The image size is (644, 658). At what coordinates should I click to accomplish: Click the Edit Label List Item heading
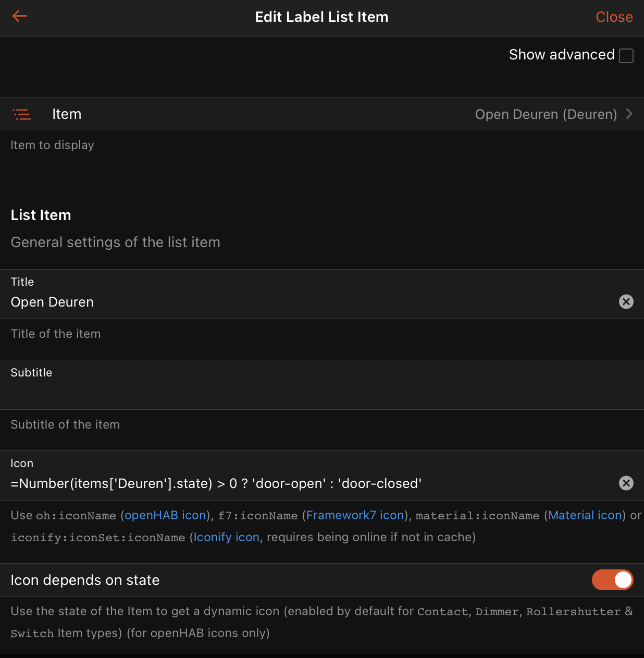[321, 17]
